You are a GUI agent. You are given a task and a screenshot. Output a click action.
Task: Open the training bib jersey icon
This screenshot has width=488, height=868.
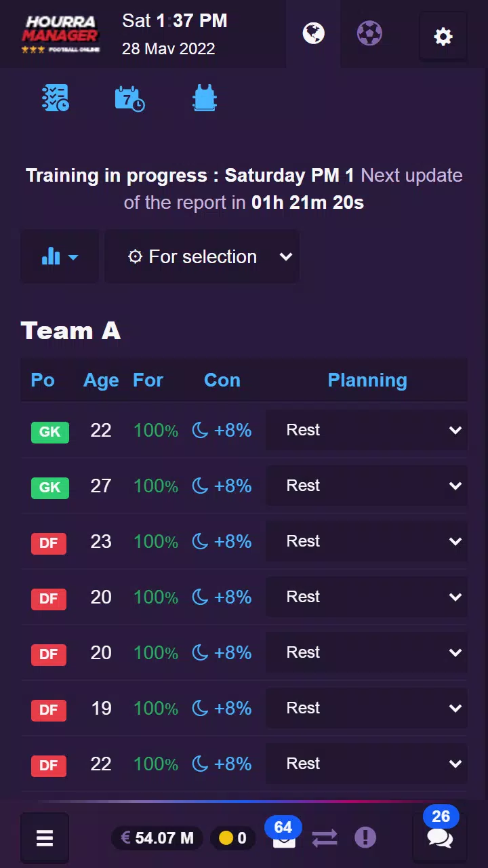tap(204, 99)
